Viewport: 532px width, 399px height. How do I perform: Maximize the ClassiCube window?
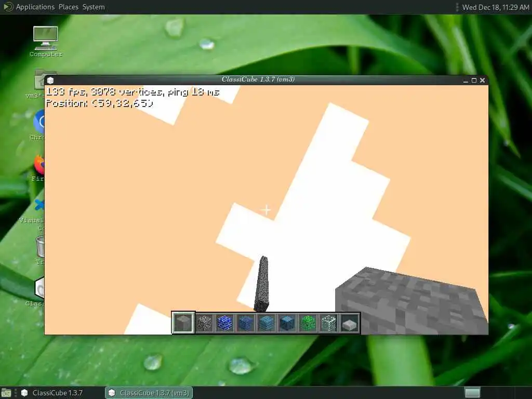coord(474,80)
